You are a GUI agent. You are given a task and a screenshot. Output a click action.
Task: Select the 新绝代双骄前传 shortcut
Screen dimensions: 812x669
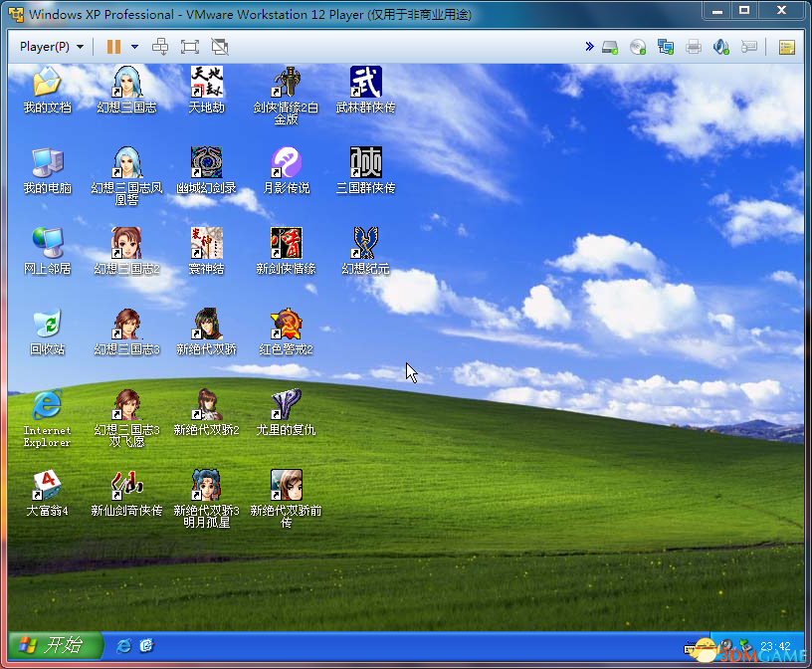pos(287,499)
